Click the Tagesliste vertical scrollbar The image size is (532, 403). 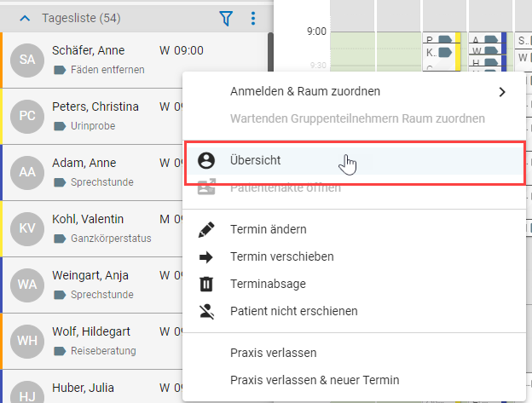pos(270,51)
